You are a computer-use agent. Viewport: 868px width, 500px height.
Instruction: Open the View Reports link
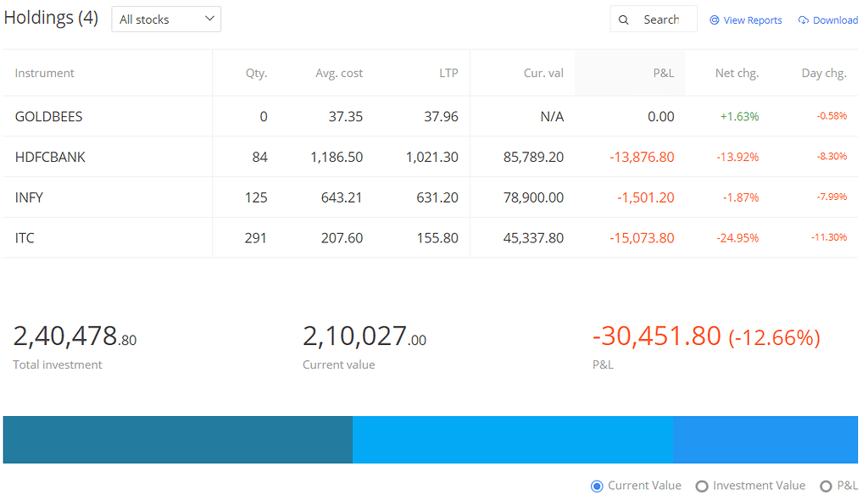(x=753, y=20)
